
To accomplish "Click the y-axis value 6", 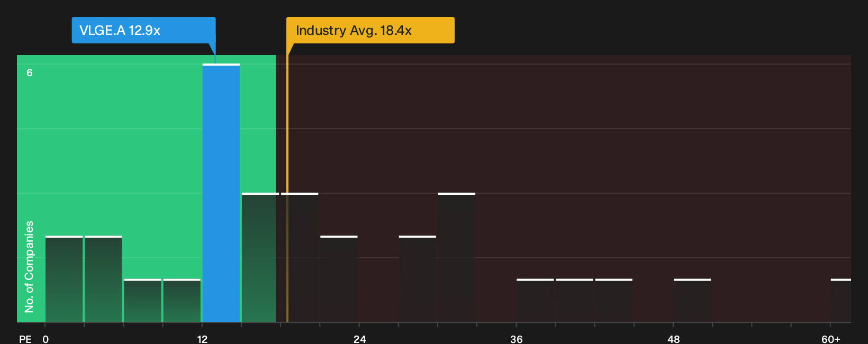I will [x=30, y=73].
